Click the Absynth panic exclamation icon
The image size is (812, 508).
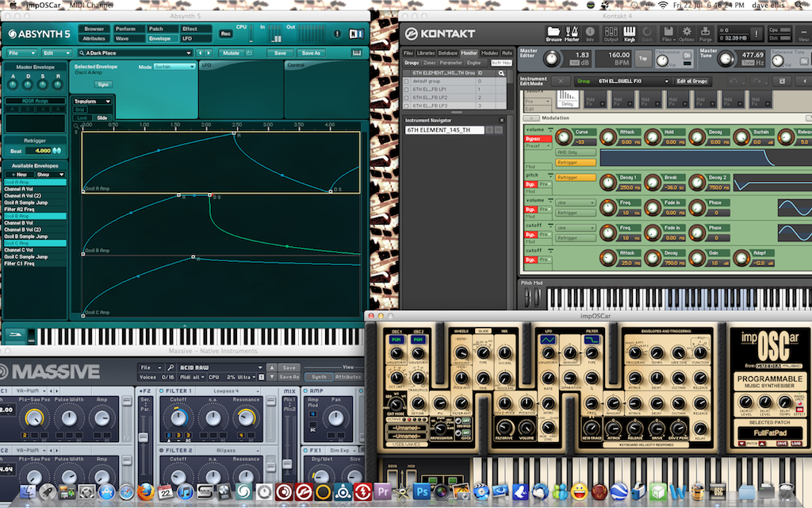(337, 33)
